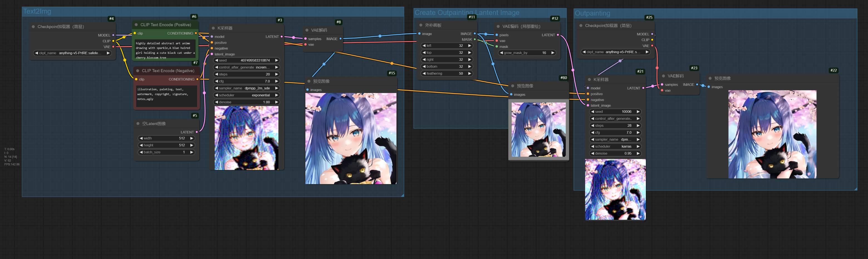This screenshot has width=868, height=259.
Task: Click the negative prompt text box
Action: pos(166,96)
